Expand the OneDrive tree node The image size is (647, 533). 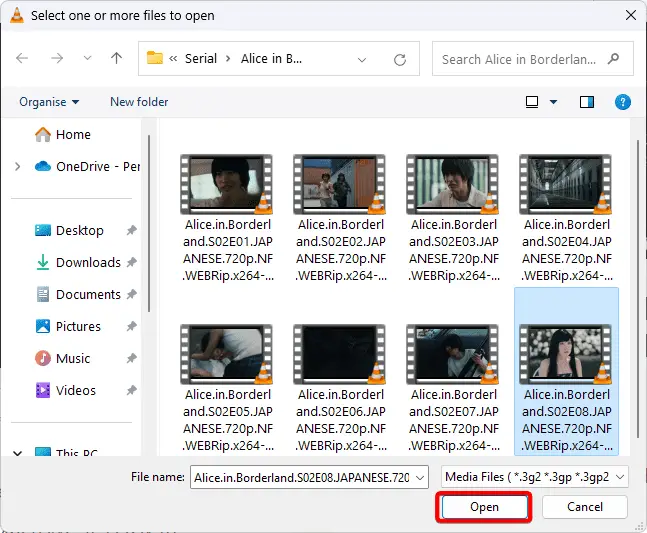click(17, 166)
